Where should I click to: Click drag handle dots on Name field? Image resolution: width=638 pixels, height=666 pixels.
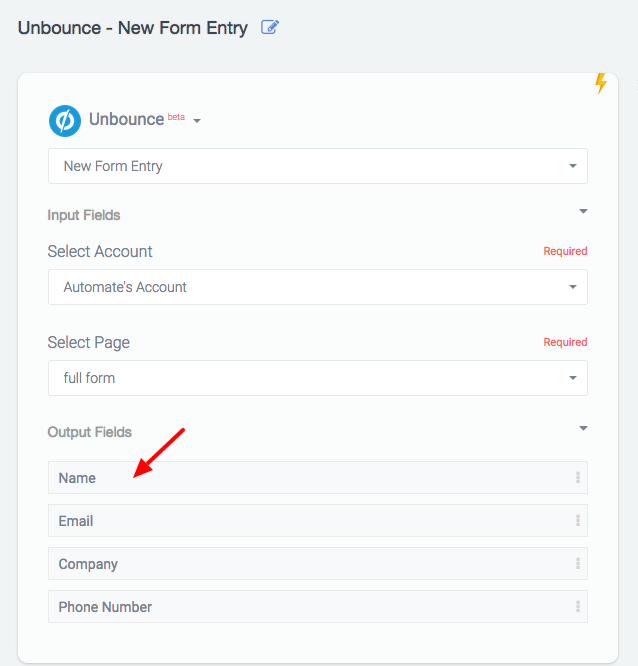[578, 477]
